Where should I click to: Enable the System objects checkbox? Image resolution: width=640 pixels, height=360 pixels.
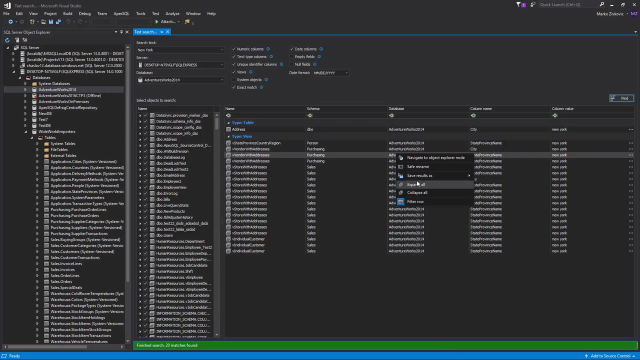point(234,80)
